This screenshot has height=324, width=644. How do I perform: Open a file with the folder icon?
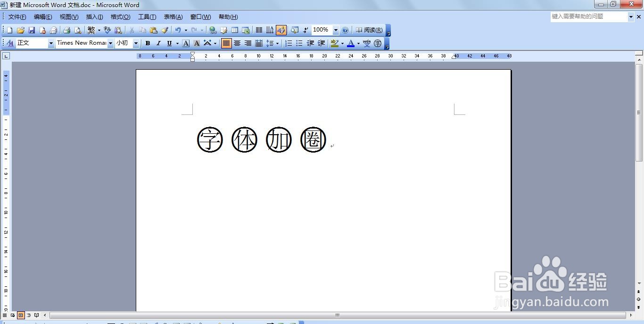point(21,30)
